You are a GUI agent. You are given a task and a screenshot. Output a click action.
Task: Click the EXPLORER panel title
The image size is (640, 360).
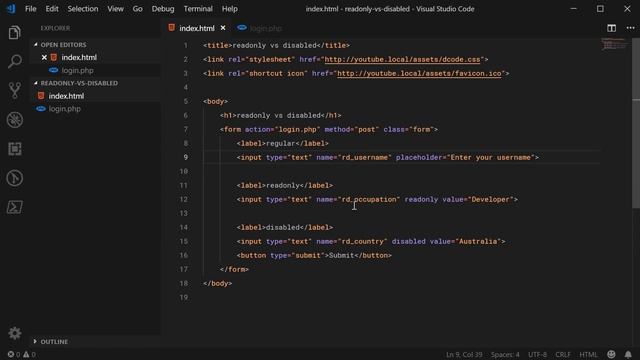[55, 28]
